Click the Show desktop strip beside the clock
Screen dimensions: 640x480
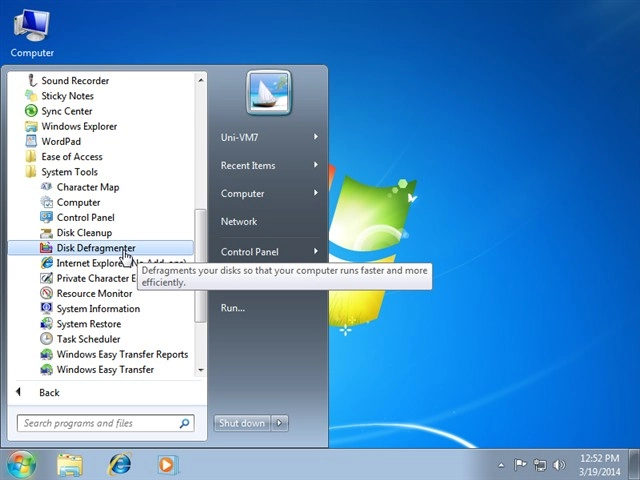(635, 464)
